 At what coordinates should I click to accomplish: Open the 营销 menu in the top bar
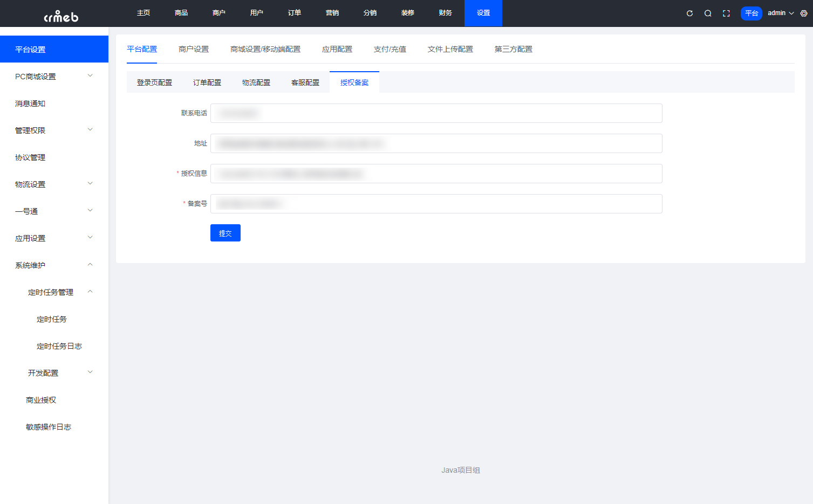click(x=332, y=13)
